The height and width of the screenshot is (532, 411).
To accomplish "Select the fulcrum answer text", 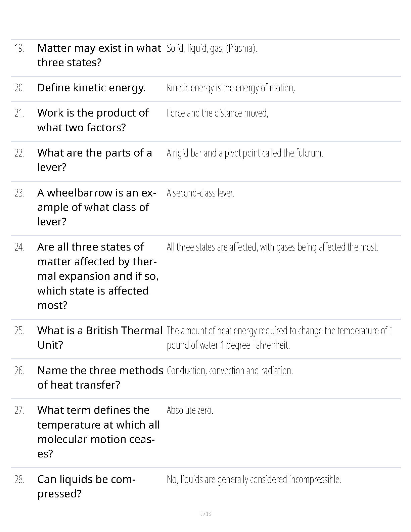I will click(245, 153).
